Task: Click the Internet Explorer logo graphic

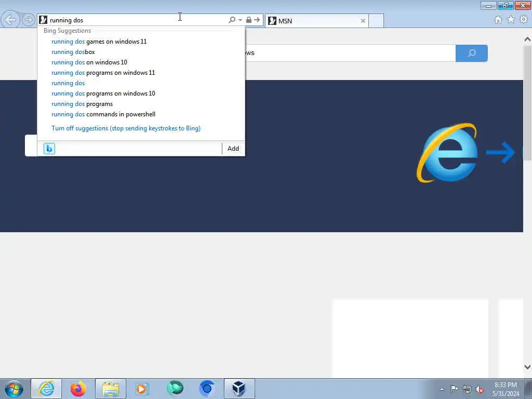Action: coord(447,153)
